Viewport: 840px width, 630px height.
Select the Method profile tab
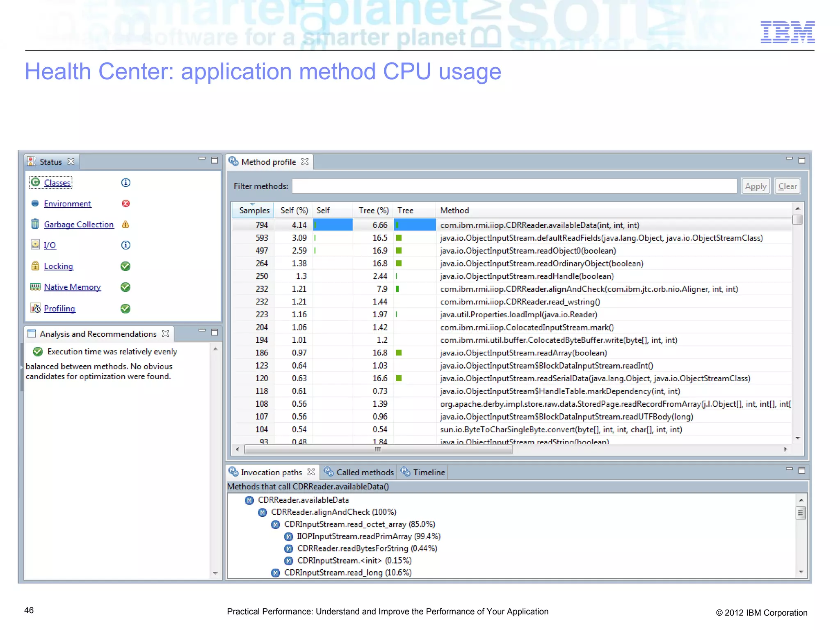coord(269,162)
